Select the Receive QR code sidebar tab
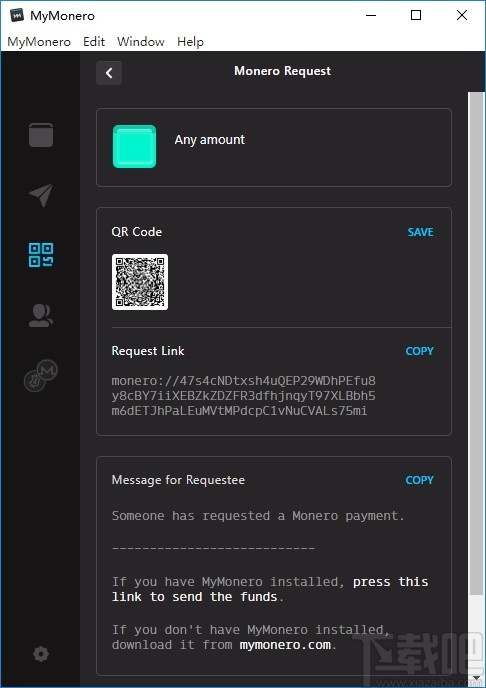This screenshot has height=688, width=486. pos(41,255)
